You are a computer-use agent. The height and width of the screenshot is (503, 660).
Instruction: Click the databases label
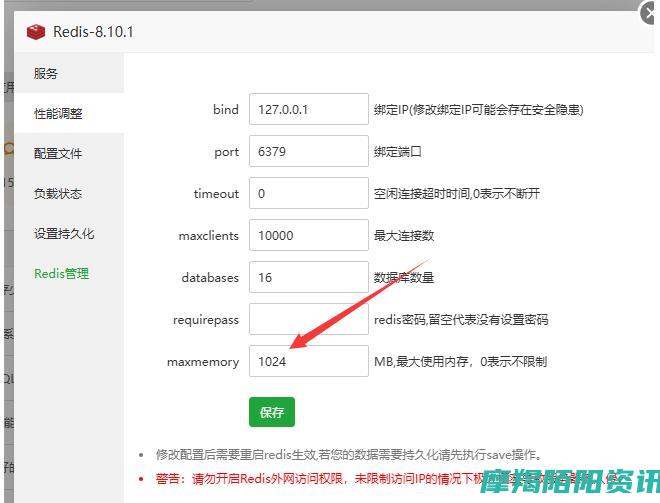pyautogui.click(x=210, y=278)
